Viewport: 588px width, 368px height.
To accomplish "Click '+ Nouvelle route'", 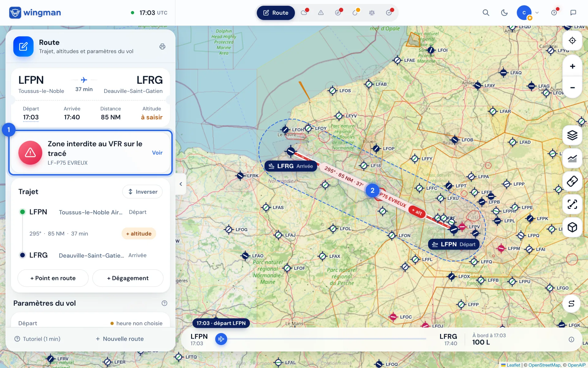I will (x=120, y=339).
